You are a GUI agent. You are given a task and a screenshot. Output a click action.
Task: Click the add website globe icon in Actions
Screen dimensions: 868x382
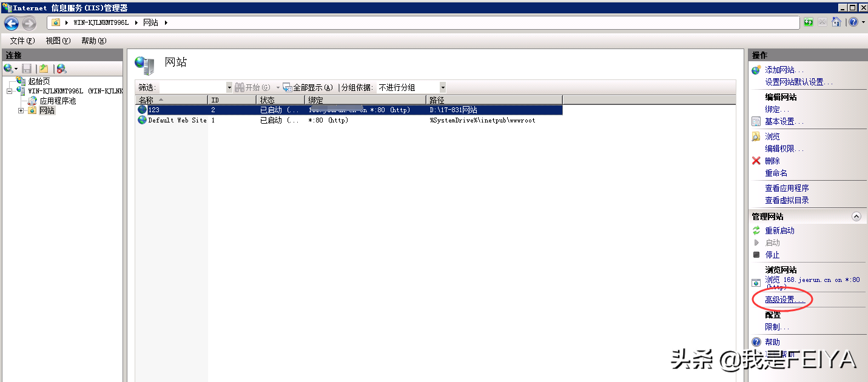[756, 70]
